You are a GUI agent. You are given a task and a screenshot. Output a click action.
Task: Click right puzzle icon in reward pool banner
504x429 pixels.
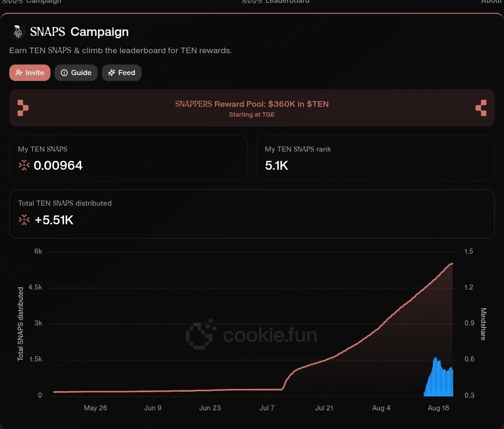[481, 108]
